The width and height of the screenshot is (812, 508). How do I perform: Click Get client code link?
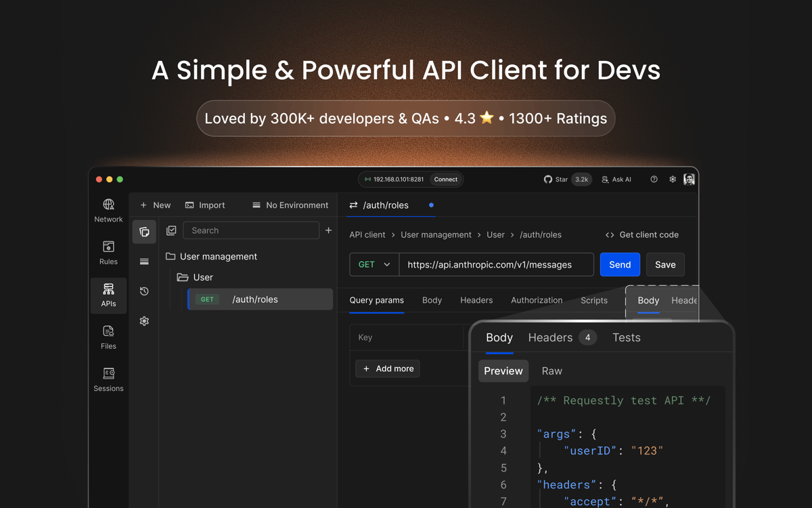tap(641, 235)
